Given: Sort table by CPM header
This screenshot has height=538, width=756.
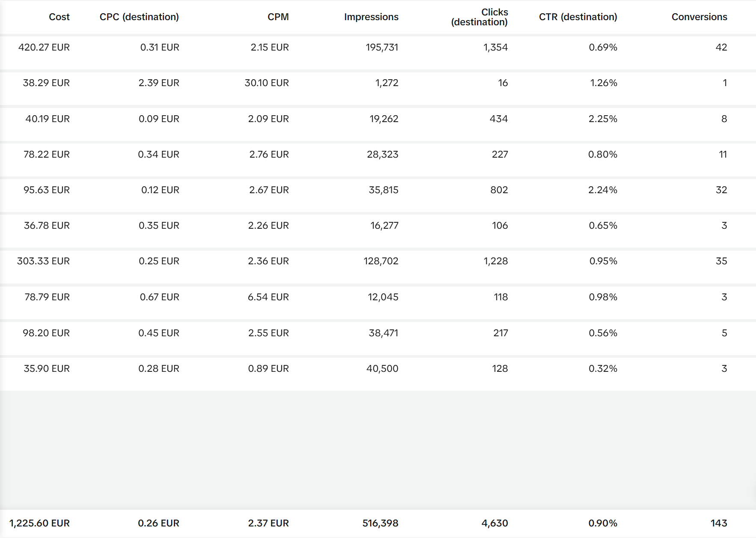Looking at the screenshot, I should pyautogui.click(x=278, y=17).
